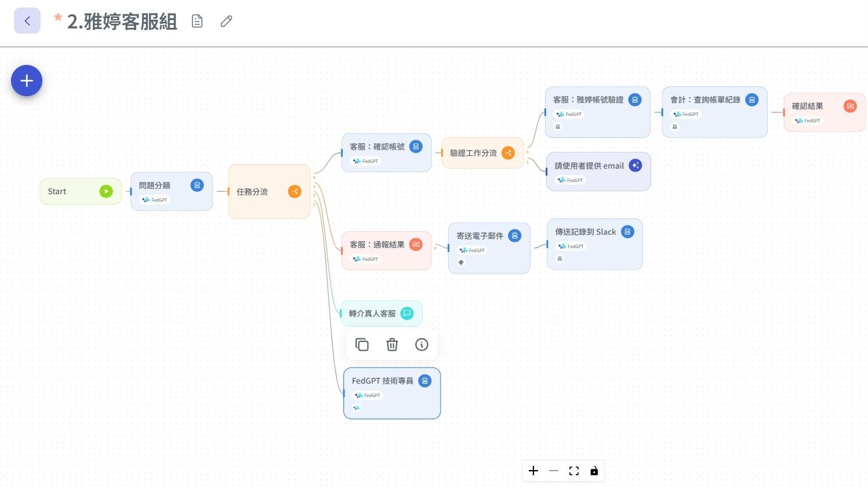Viewport: 868px width, 488px height.
Task: Select the 任務分流 routing node
Action: click(x=261, y=192)
